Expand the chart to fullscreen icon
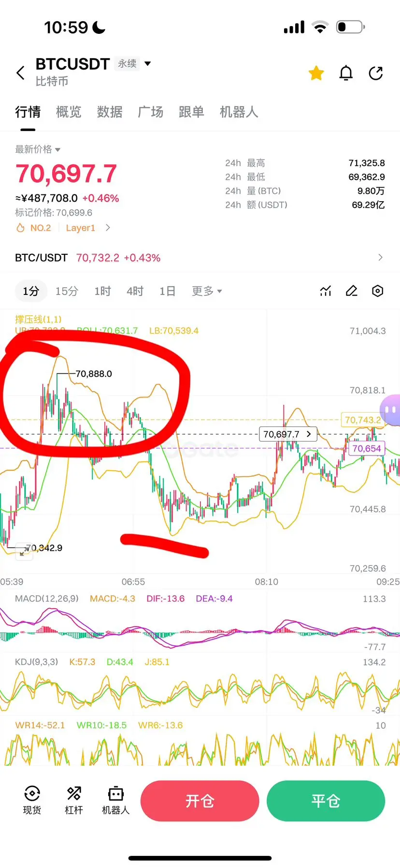The height and width of the screenshot is (868, 400). [x=24, y=552]
